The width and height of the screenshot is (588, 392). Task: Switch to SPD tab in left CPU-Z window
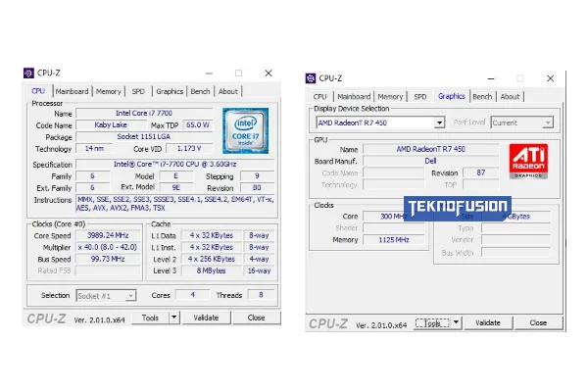point(138,91)
